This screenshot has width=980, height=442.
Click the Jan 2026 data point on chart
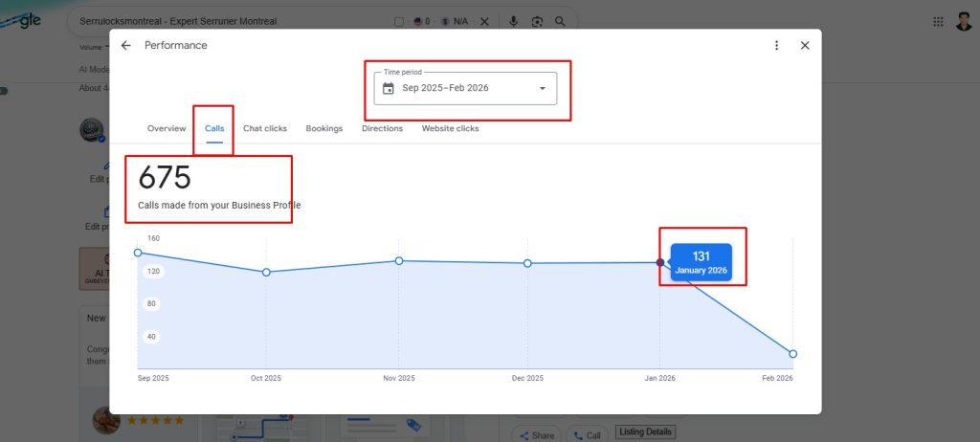[660, 262]
